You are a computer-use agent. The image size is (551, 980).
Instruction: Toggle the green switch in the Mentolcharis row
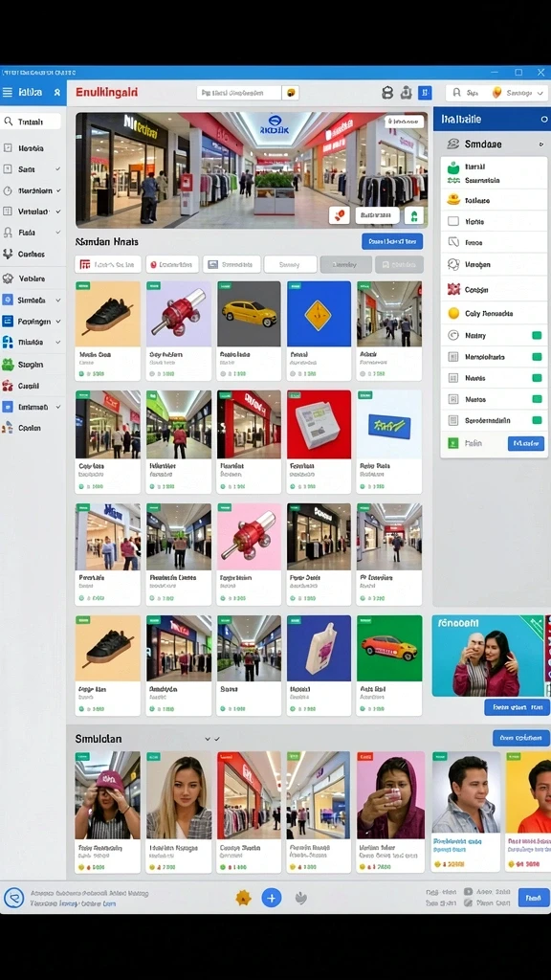point(536,357)
